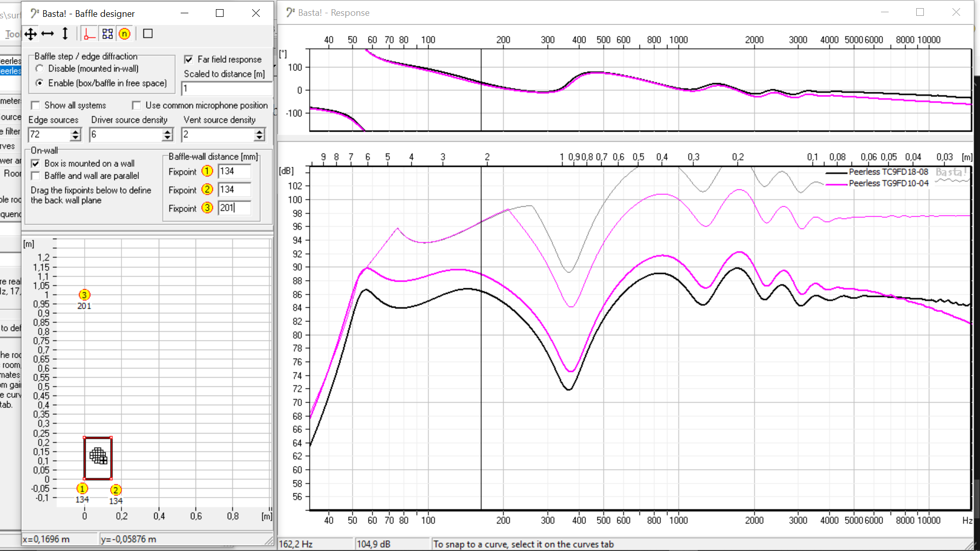980x551 pixels.
Task: Click the Scaled to distance input field
Action: pyautogui.click(x=227, y=89)
